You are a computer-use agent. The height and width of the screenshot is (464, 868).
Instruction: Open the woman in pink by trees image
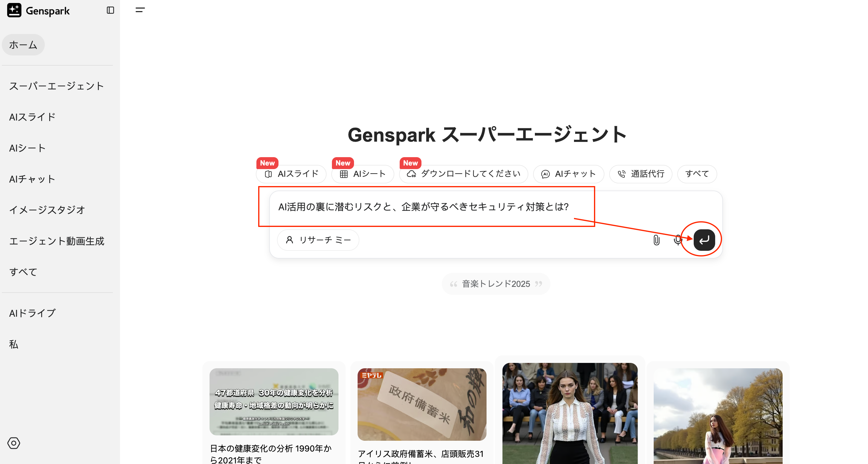718,416
